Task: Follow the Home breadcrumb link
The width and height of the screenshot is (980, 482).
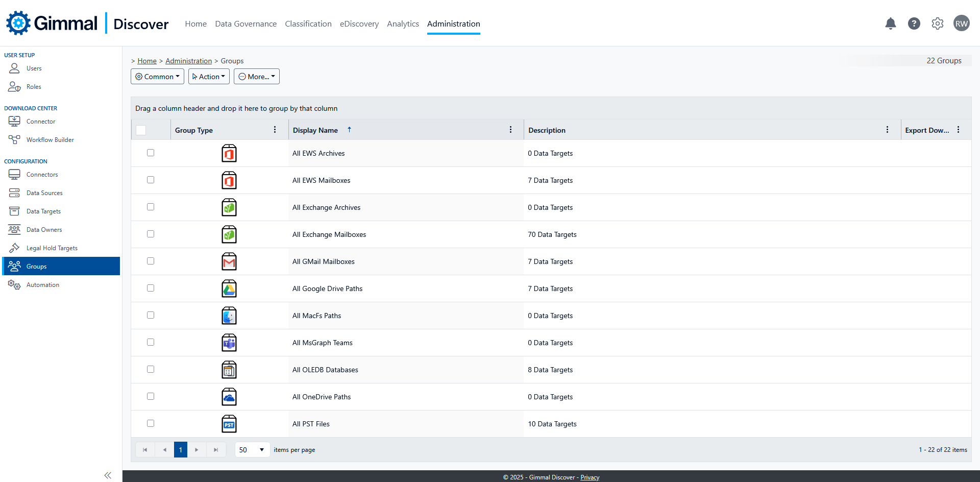Action: [x=147, y=61]
